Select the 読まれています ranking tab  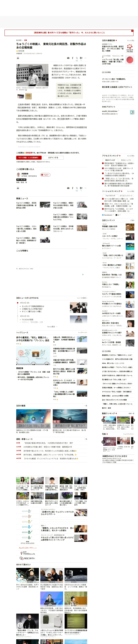pos(110,160)
